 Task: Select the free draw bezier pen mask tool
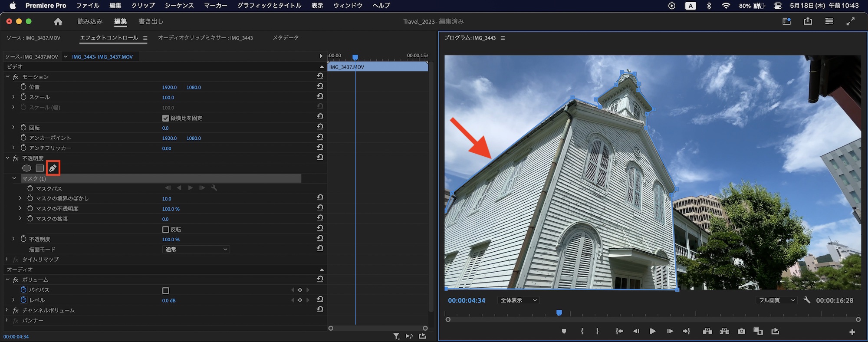(53, 168)
